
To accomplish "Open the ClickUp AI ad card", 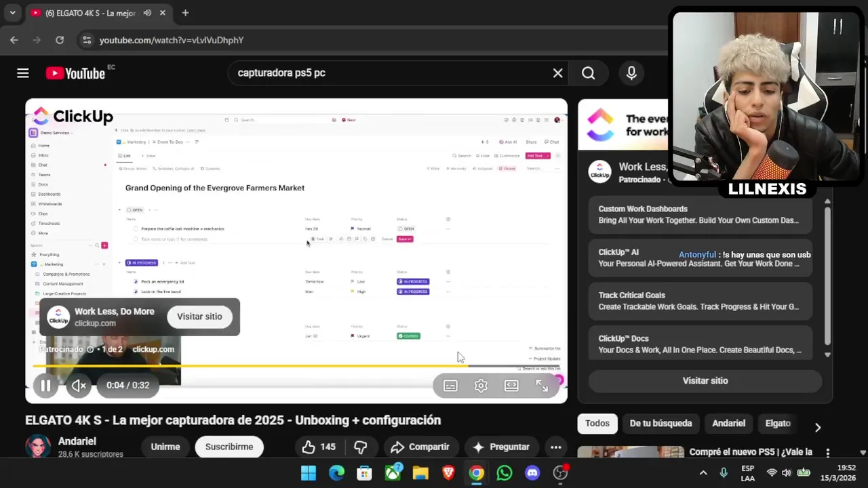I will (x=700, y=258).
